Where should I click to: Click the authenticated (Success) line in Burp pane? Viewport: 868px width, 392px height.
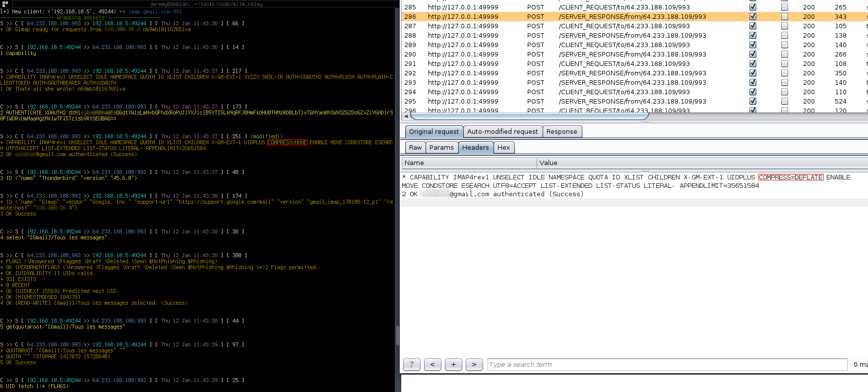(493, 194)
